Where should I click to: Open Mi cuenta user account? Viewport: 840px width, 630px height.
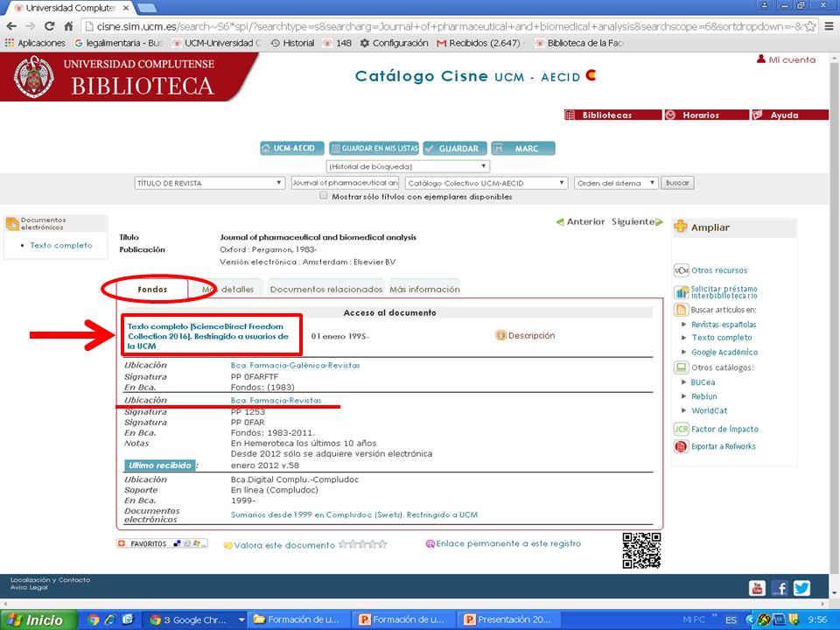(786, 59)
